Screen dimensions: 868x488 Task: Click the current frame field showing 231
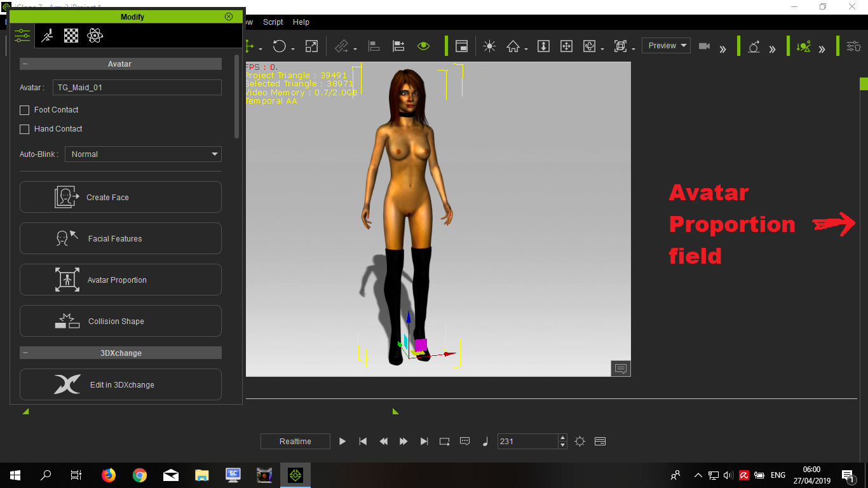pos(527,441)
